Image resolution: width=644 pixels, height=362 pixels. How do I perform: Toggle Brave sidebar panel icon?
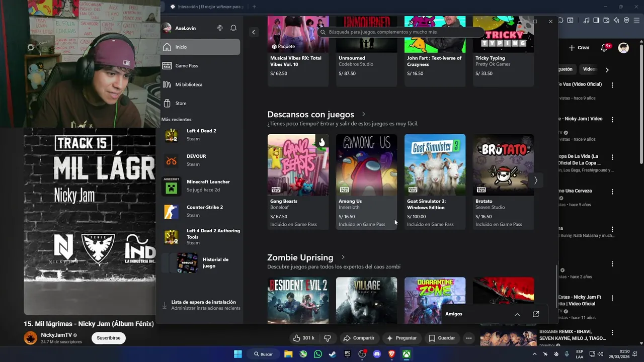click(x=596, y=21)
